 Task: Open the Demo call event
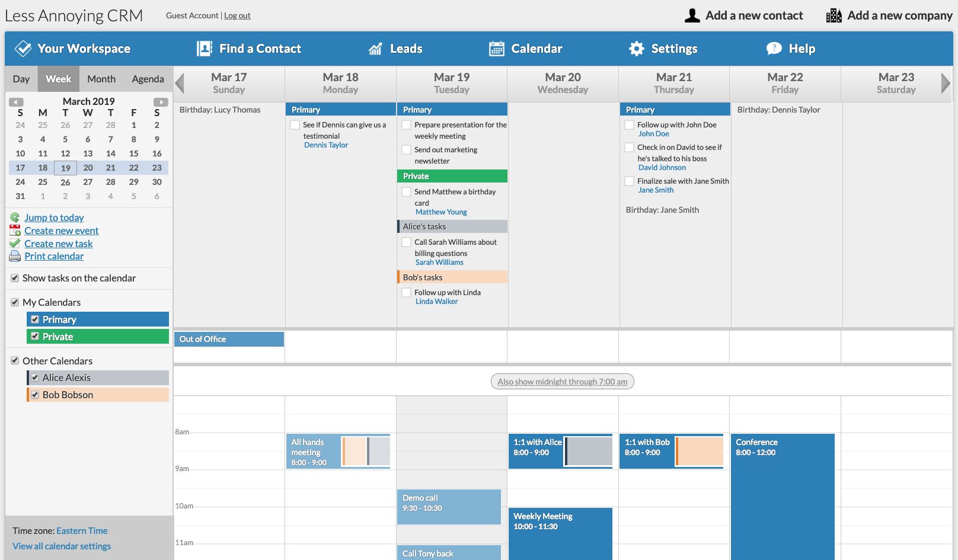449,507
